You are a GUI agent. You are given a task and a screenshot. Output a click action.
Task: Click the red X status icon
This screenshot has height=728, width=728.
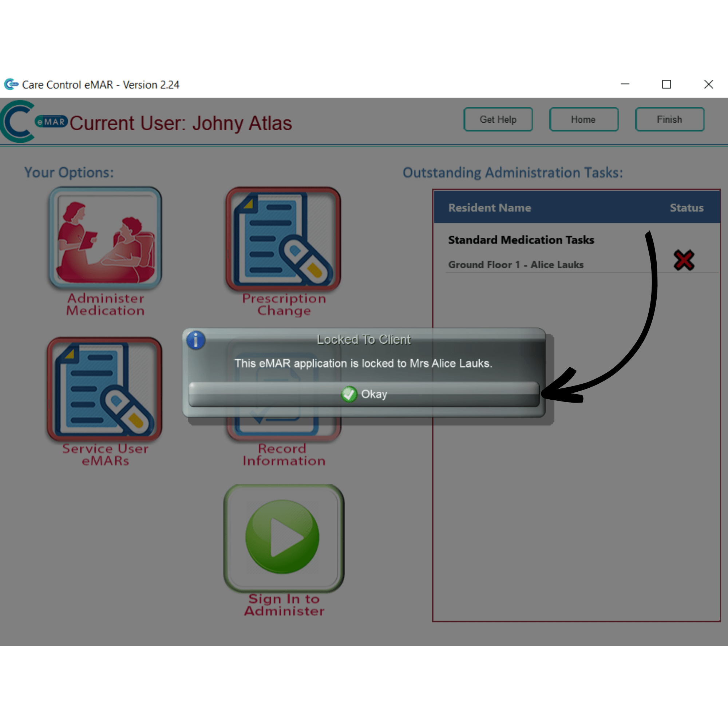coord(684,260)
